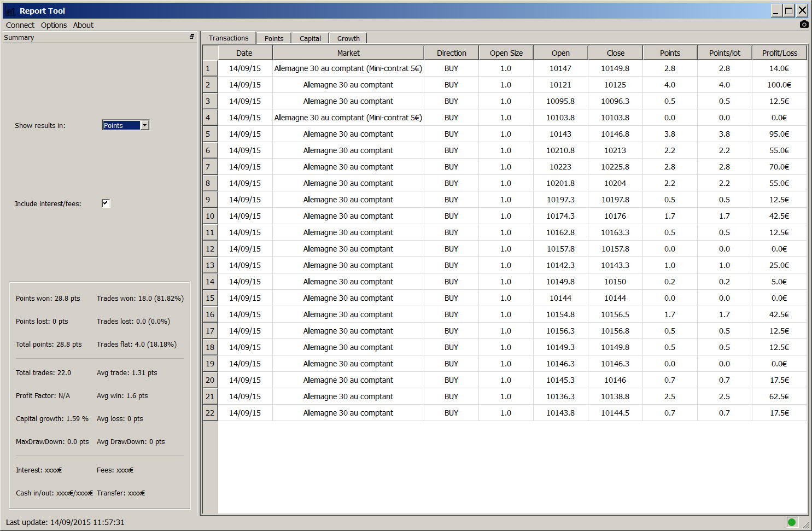This screenshot has width=812, height=531.
Task: Click the green connection status indicator
Action: (792, 522)
